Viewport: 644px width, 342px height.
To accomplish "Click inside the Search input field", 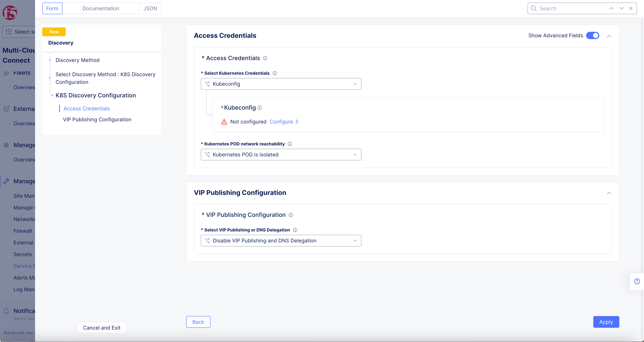I will (570, 9).
